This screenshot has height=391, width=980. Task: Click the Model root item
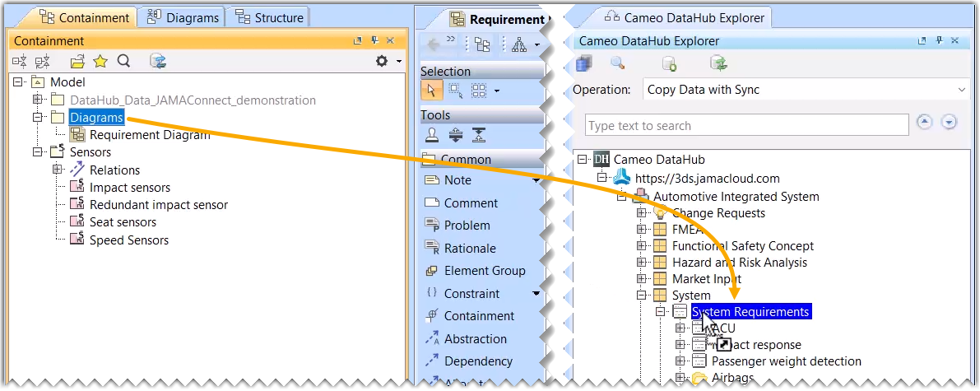point(67,82)
